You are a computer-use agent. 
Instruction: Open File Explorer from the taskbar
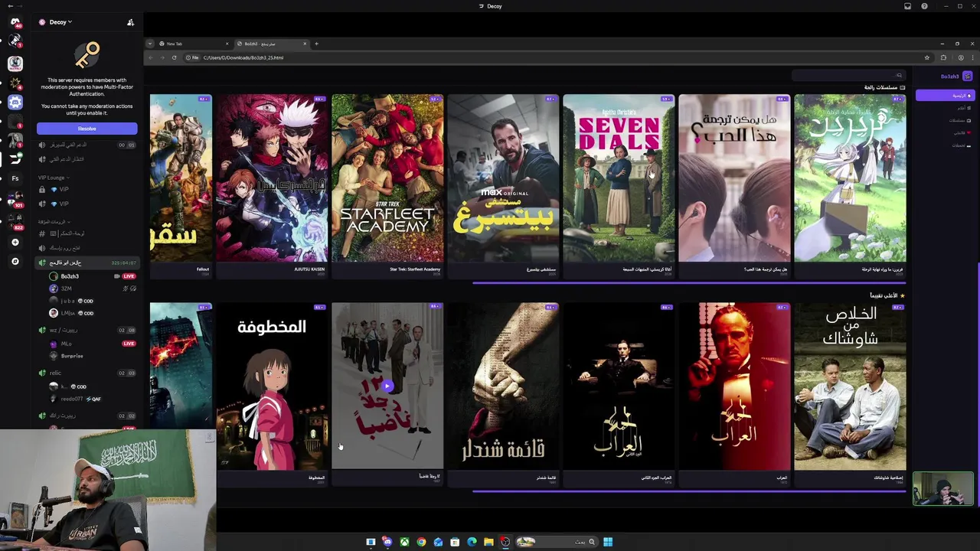click(x=488, y=542)
